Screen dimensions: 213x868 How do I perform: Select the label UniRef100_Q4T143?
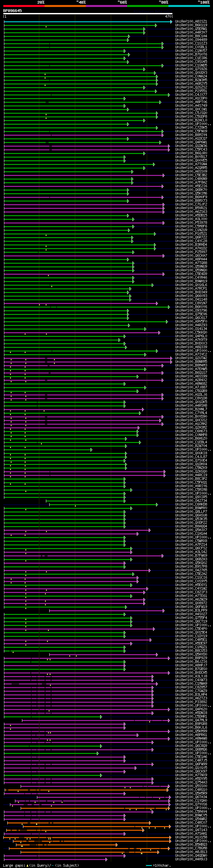point(191,830)
